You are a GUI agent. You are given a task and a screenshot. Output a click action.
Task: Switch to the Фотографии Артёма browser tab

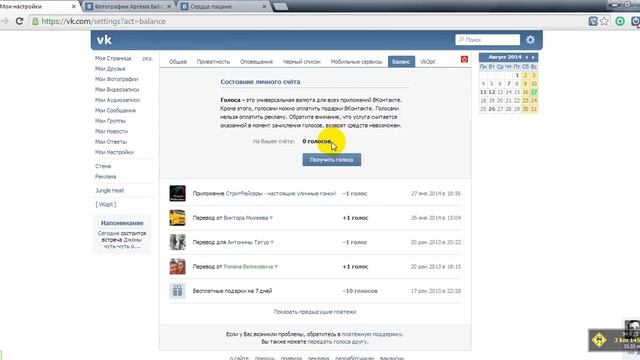pyautogui.click(x=130, y=7)
